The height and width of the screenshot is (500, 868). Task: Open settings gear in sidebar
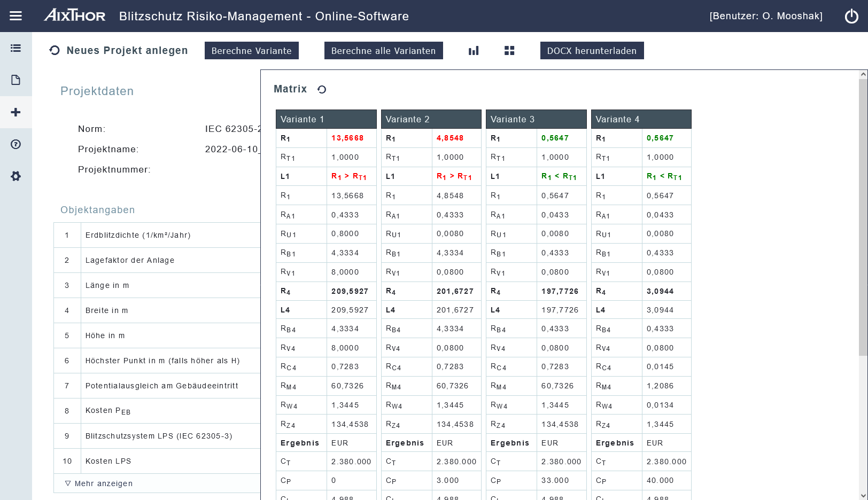tap(15, 176)
